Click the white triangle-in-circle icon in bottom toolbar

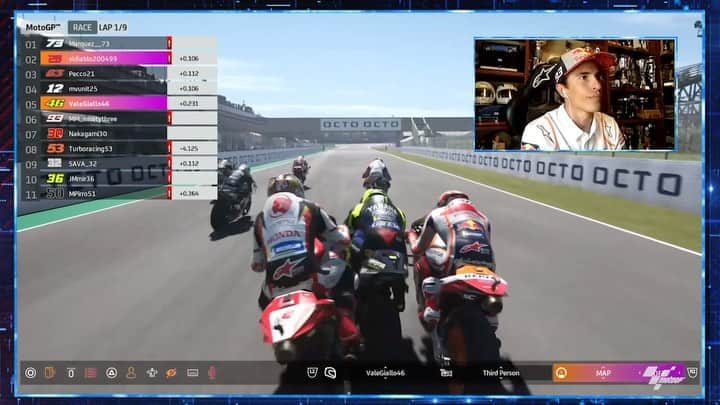pyautogui.click(x=112, y=373)
